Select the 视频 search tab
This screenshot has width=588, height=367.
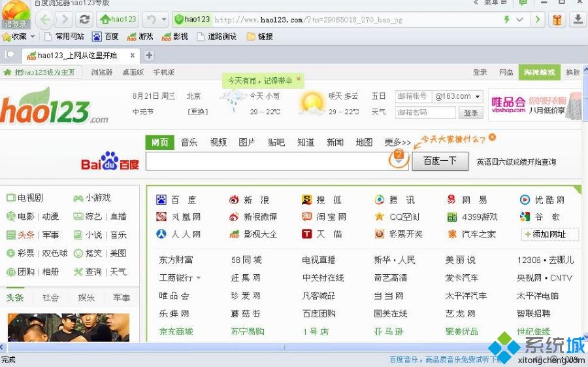coord(218,143)
